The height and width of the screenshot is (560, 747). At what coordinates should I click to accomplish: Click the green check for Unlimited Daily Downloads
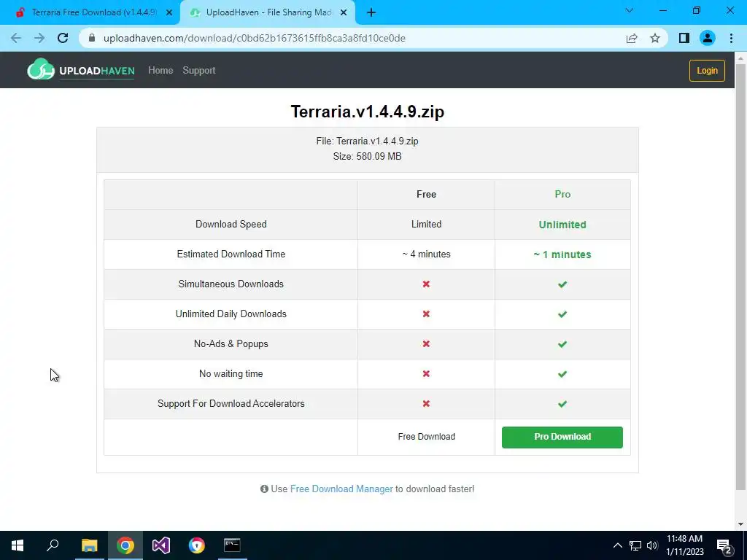pos(562,314)
